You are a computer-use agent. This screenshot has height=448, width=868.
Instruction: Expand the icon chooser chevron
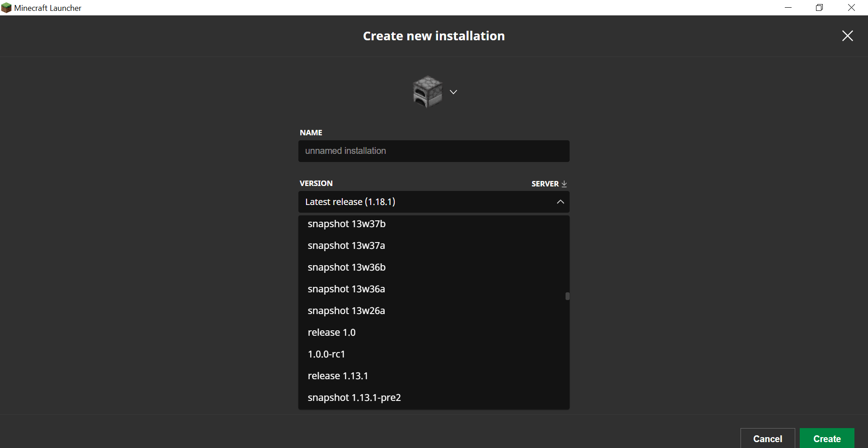(453, 92)
